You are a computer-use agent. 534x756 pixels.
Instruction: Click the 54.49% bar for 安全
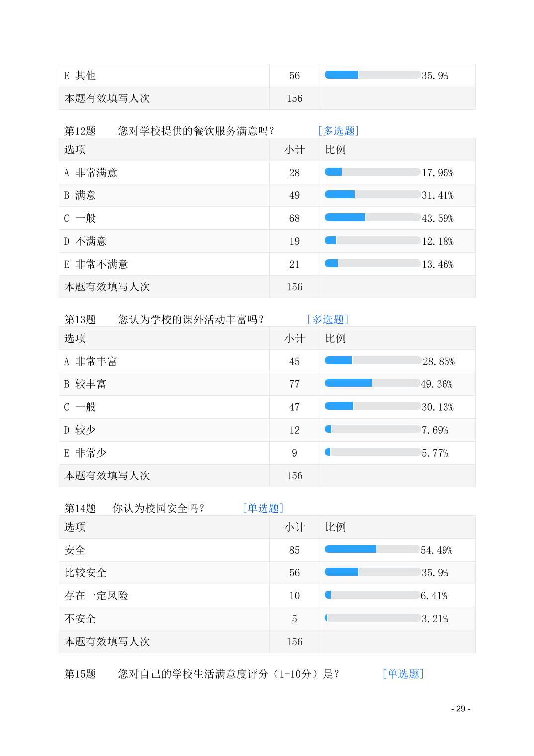(x=372, y=549)
